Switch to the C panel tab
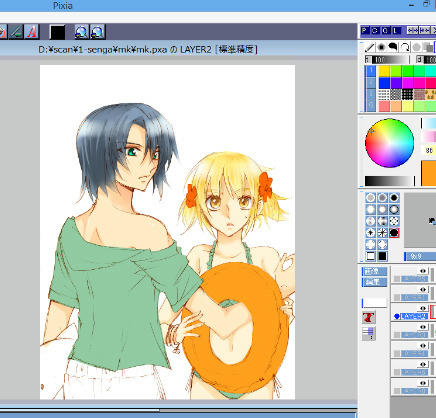The height and width of the screenshot is (418, 436). [375, 31]
